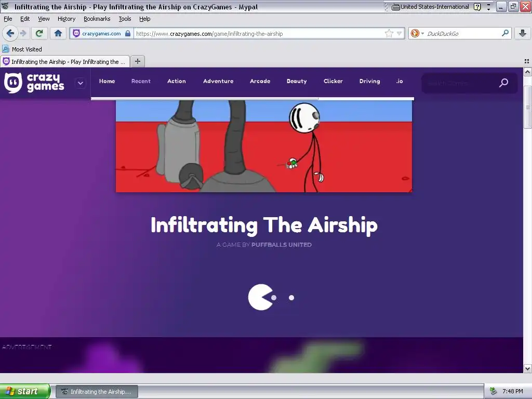Open the File menu
The width and height of the screenshot is (532, 399).
(x=8, y=19)
